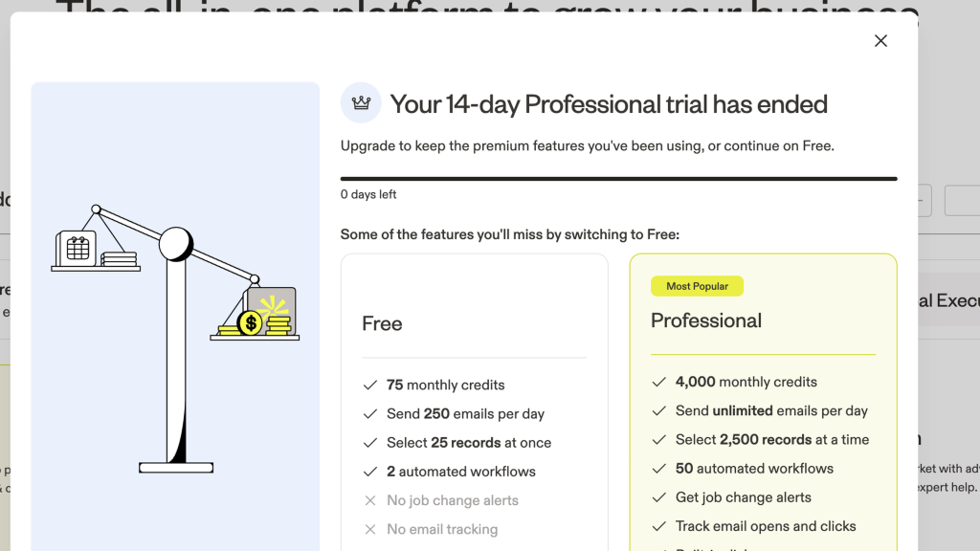This screenshot has width=980, height=551.
Task: Click the crown icon beside the title
Action: tap(361, 102)
